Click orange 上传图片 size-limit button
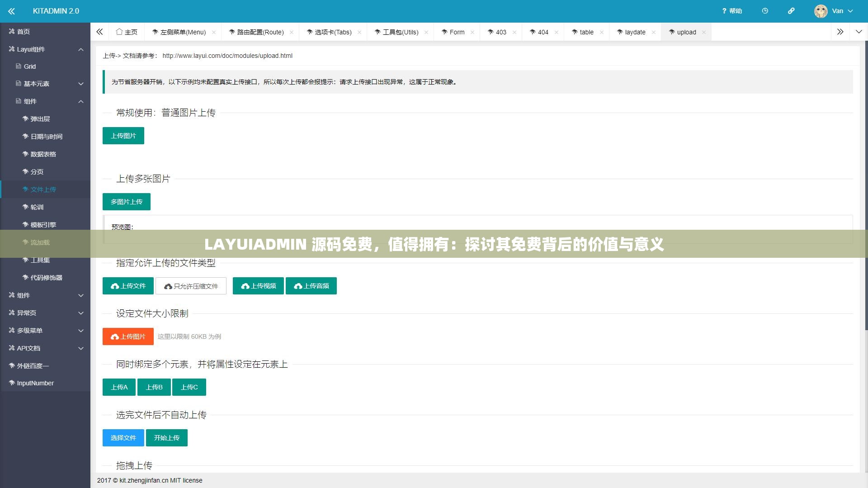Viewport: 868px width, 488px height. pyautogui.click(x=128, y=336)
